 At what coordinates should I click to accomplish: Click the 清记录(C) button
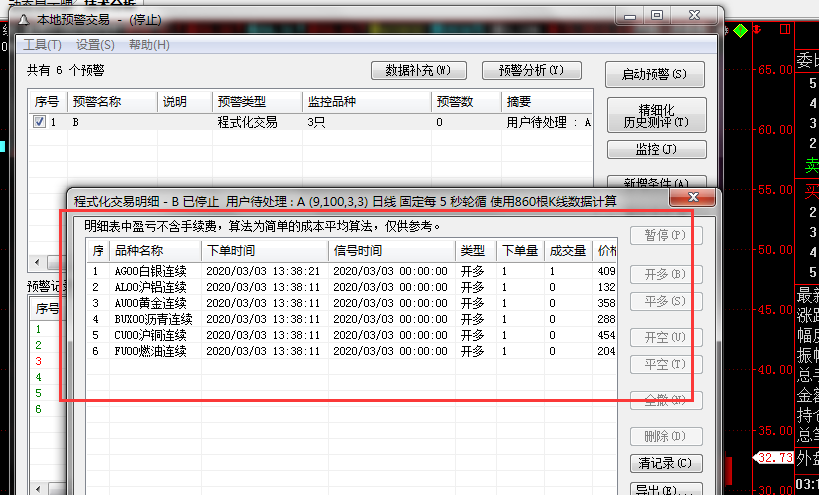(x=663, y=463)
